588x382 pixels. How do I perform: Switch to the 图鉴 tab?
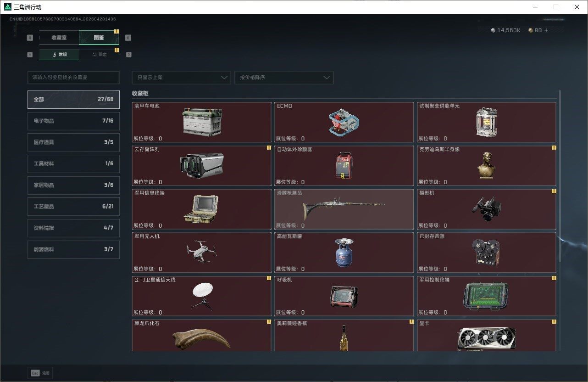pos(99,38)
